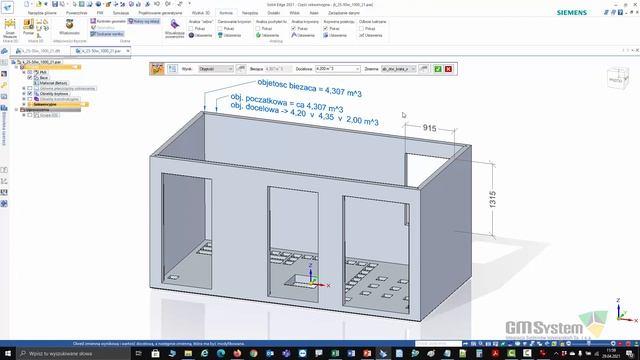Click the 'objetosc biezaca = 4,307 m^3' annotation
640x360 pixels.
click(309, 89)
